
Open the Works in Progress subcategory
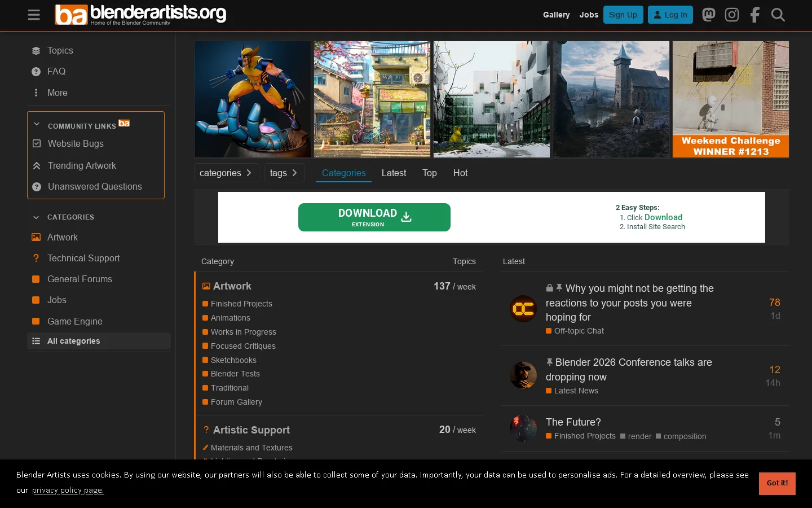click(x=244, y=332)
